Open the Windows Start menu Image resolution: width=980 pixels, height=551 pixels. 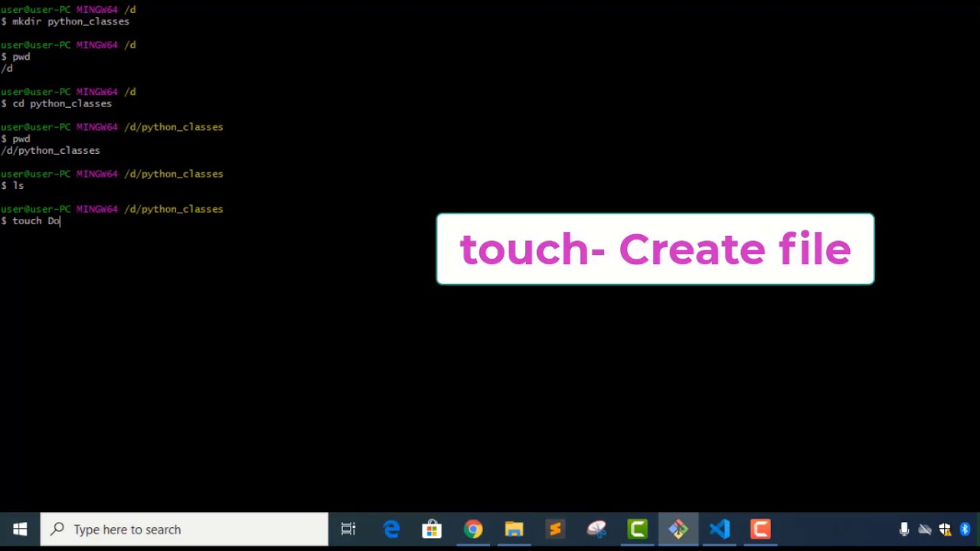tap(20, 530)
